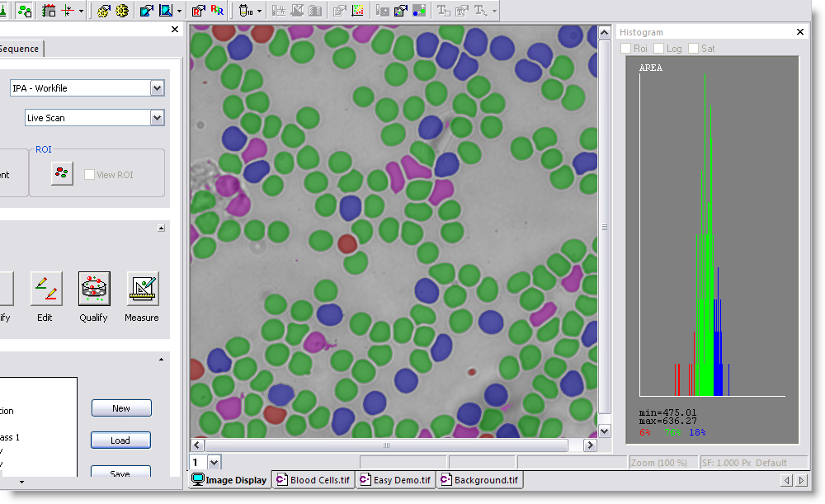Open the image number dropdown showing 1
825x504 pixels.
tap(214, 463)
